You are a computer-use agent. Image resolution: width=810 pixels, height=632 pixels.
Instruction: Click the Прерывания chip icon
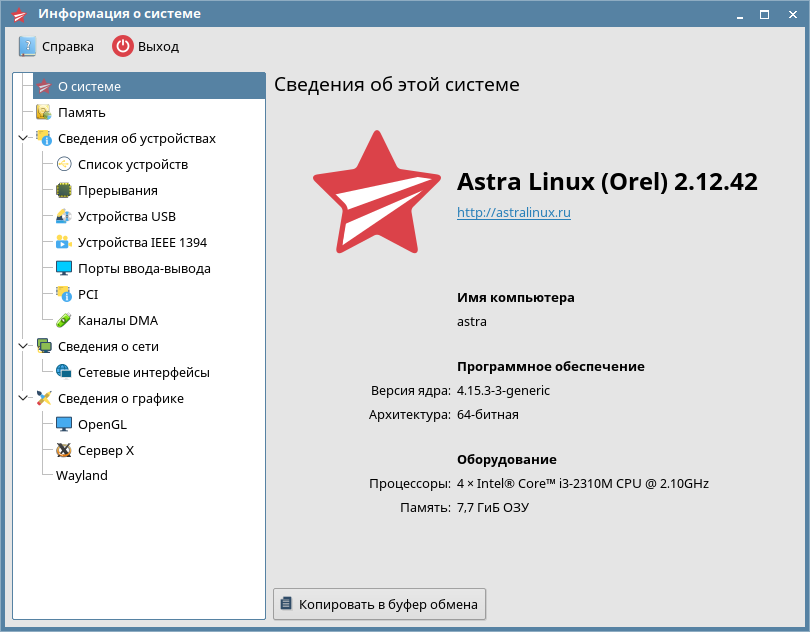64,190
